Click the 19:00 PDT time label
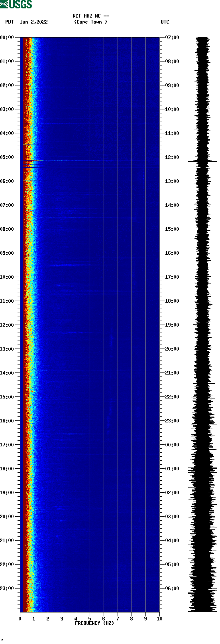 click(x=7, y=493)
